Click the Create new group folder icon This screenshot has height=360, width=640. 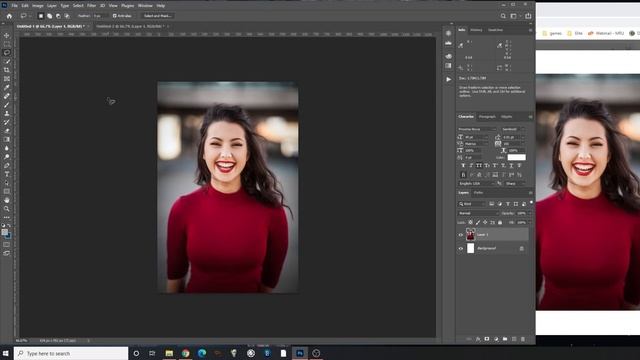coord(505,339)
